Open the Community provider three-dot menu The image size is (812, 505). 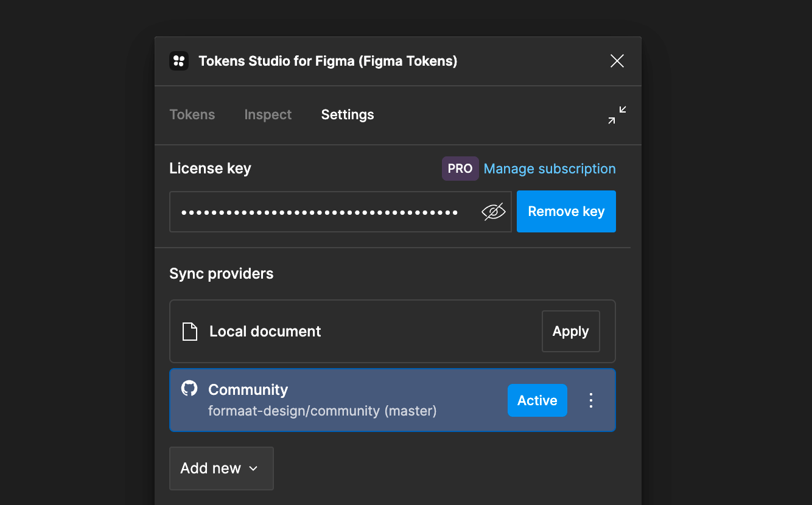[x=590, y=400]
